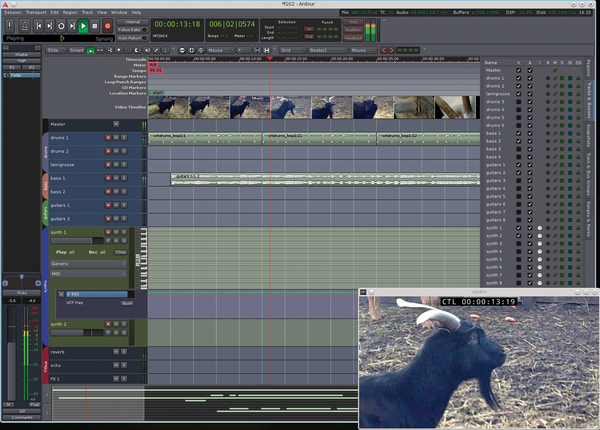Adjust the synth 1 track fader
This screenshot has height=430, width=600.
(x=77, y=241)
